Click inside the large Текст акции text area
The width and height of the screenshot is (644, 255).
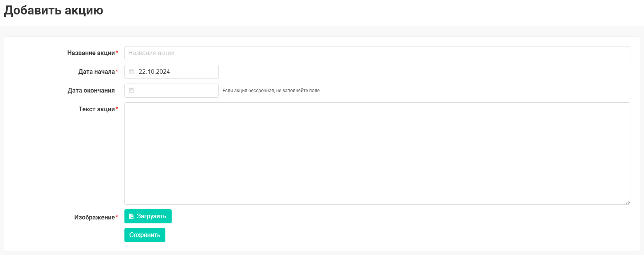pos(377,153)
